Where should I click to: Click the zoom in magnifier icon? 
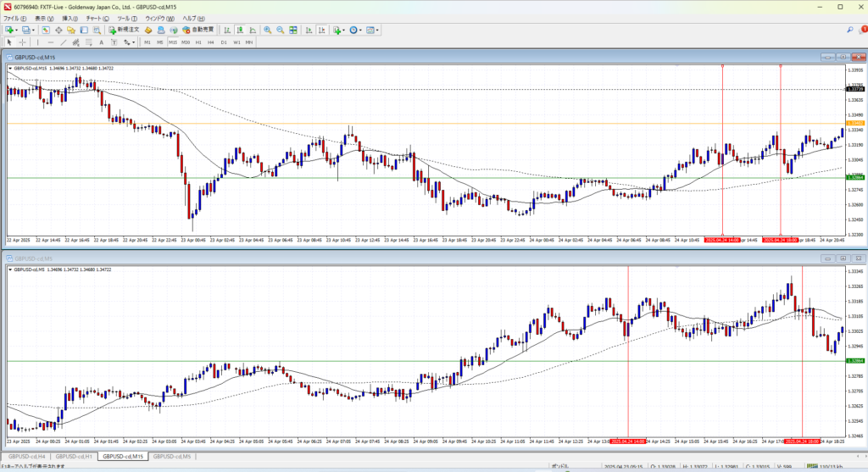click(267, 30)
